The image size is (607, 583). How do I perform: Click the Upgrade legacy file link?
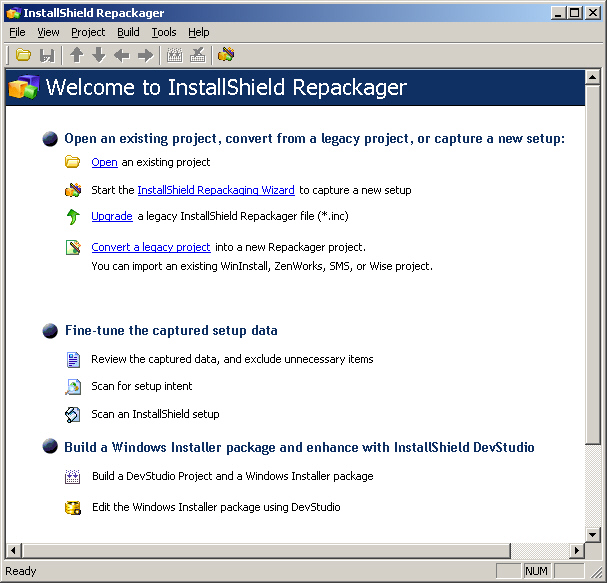[x=111, y=216]
